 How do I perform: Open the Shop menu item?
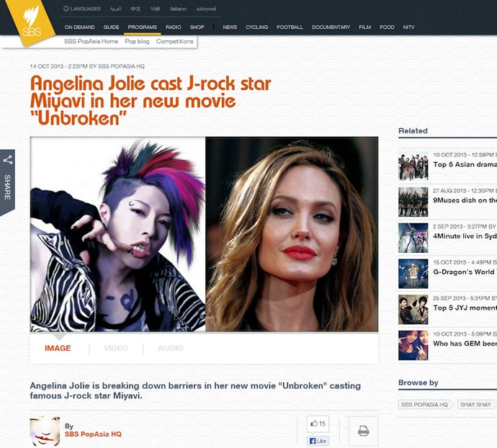click(197, 27)
